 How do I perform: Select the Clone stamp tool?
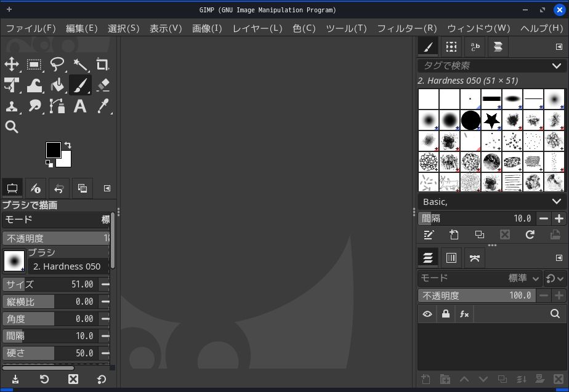[x=12, y=106]
